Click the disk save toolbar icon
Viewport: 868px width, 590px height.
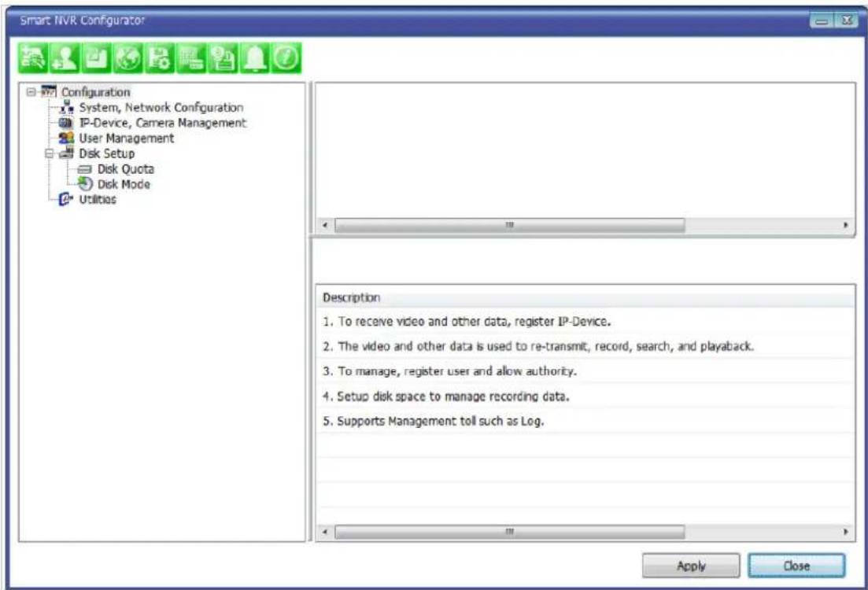pyautogui.click(x=223, y=58)
